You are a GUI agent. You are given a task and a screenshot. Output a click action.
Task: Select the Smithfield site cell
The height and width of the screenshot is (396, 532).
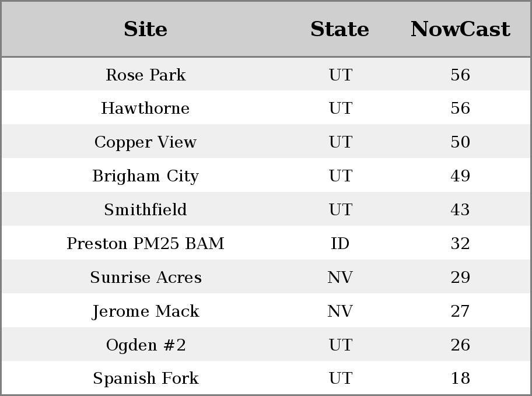145,210
